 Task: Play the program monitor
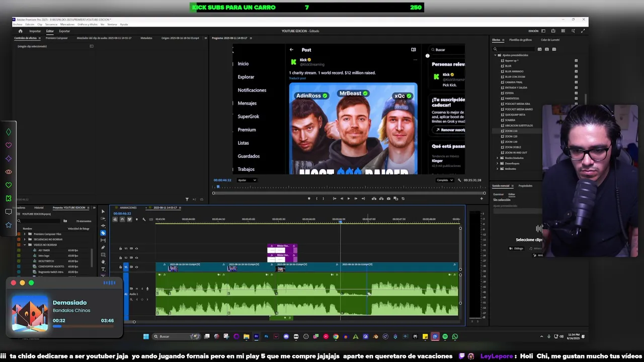[x=349, y=199]
